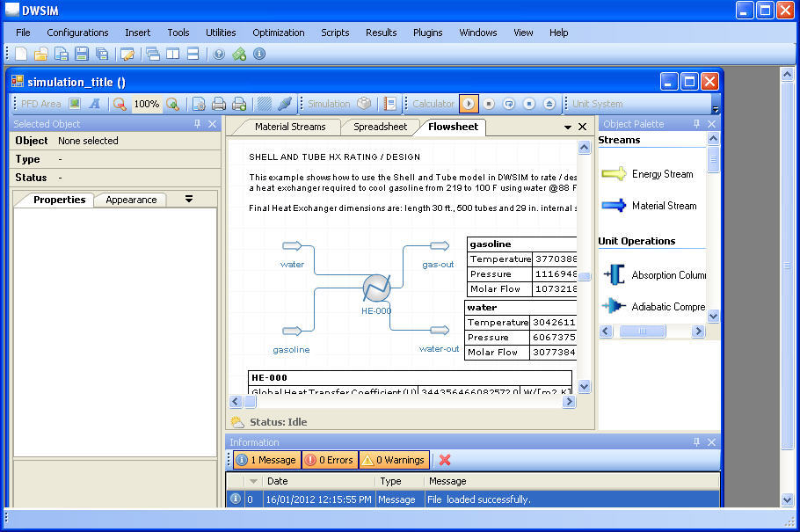Pin the Information panel

(x=696, y=442)
